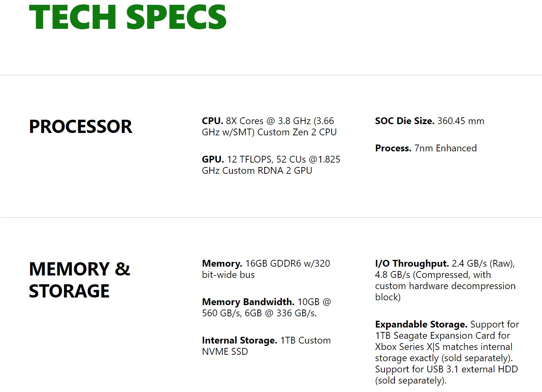Click 'Xbox Series X|S matches internal' text
The width and height of the screenshot is (542, 392).
(444, 347)
